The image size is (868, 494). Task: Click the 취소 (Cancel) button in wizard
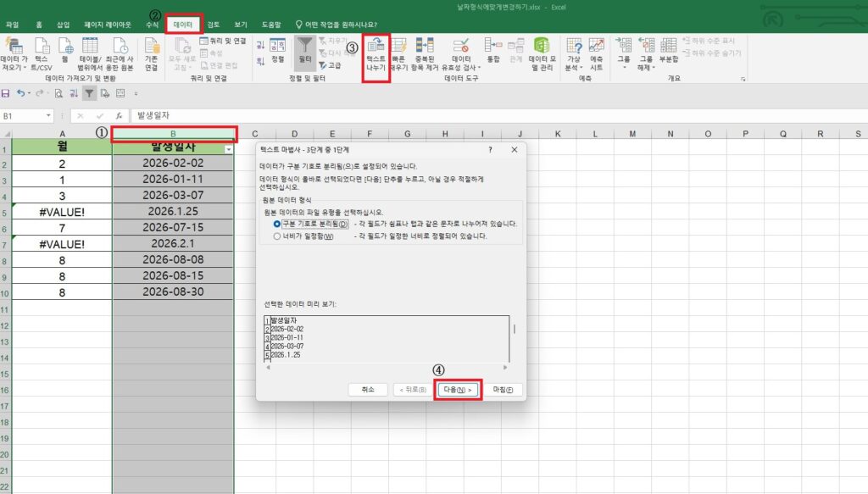pos(368,390)
